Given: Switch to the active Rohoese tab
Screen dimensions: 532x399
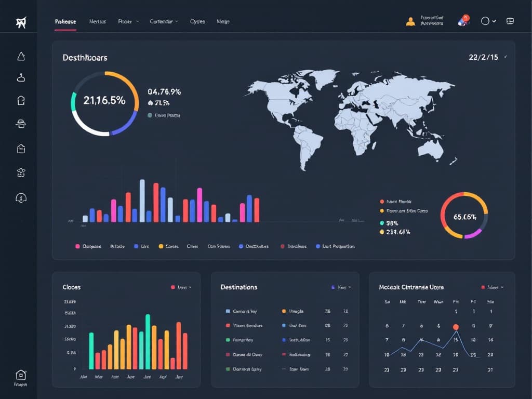Looking at the screenshot, I should 65,21.
